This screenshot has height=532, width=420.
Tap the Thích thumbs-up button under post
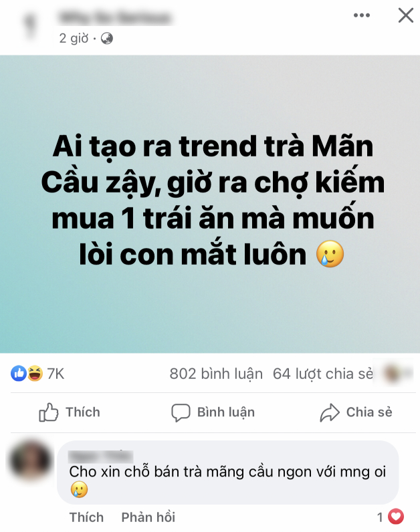pos(70,412)
